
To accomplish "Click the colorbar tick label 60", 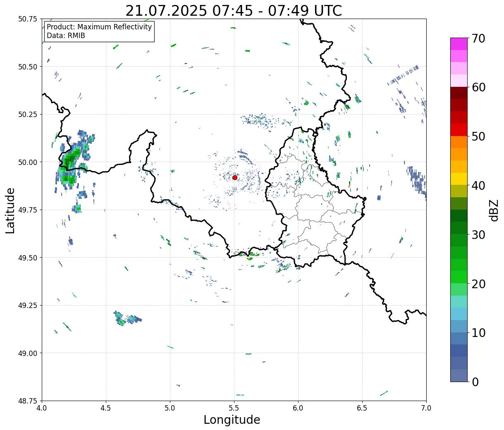I will 478,87.
